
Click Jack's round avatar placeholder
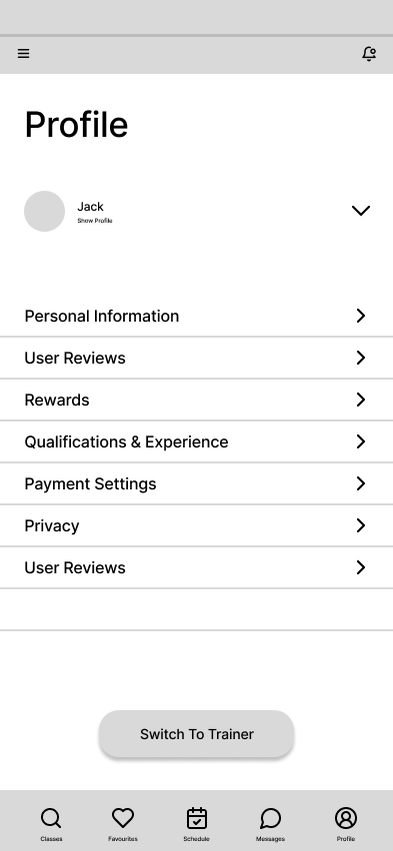(x=45, y=211)
